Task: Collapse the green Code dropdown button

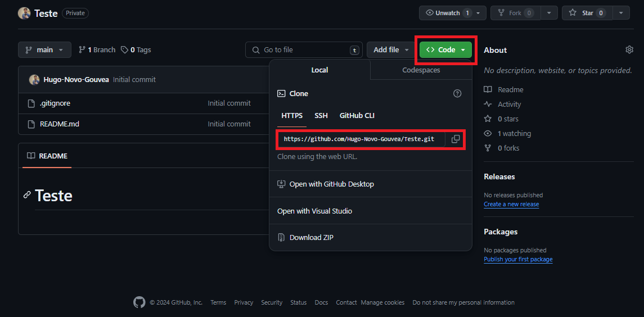Action: [446, 50]
